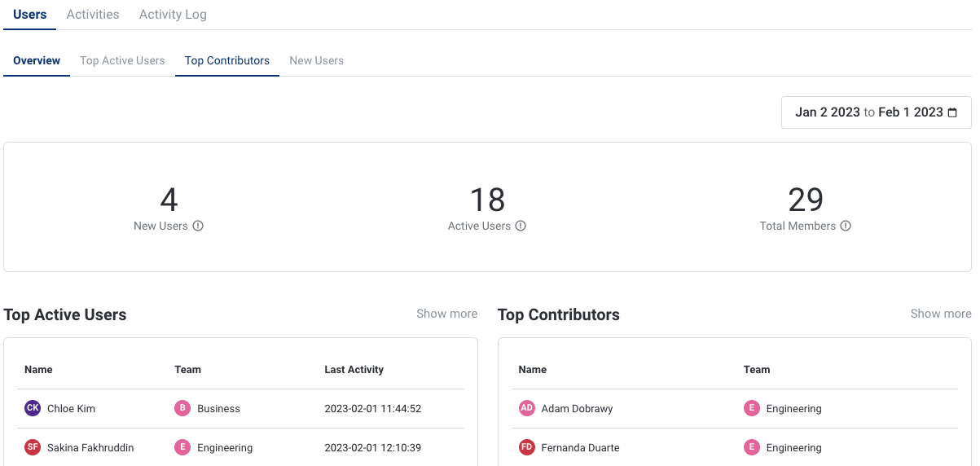Go to the Top Contributors sub-tab
The height and width of the screenshot is (466, 980).
227,60
